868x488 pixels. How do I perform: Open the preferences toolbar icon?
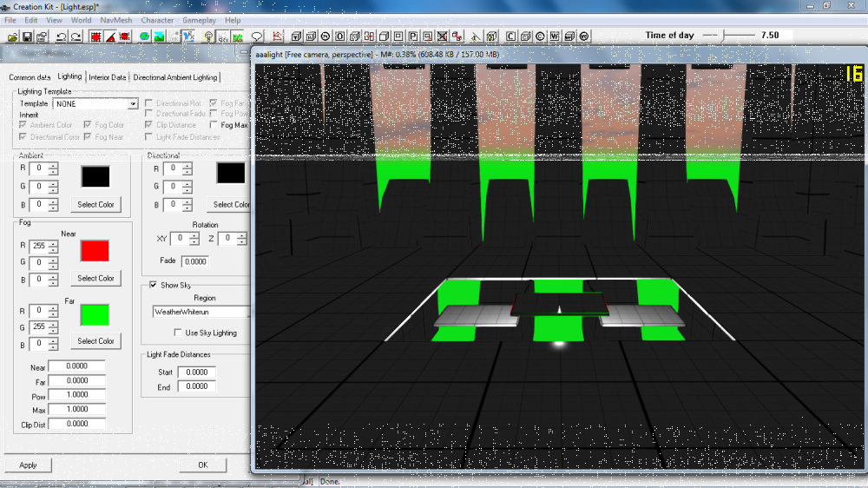pyautogui.click(x=42, y=36)
